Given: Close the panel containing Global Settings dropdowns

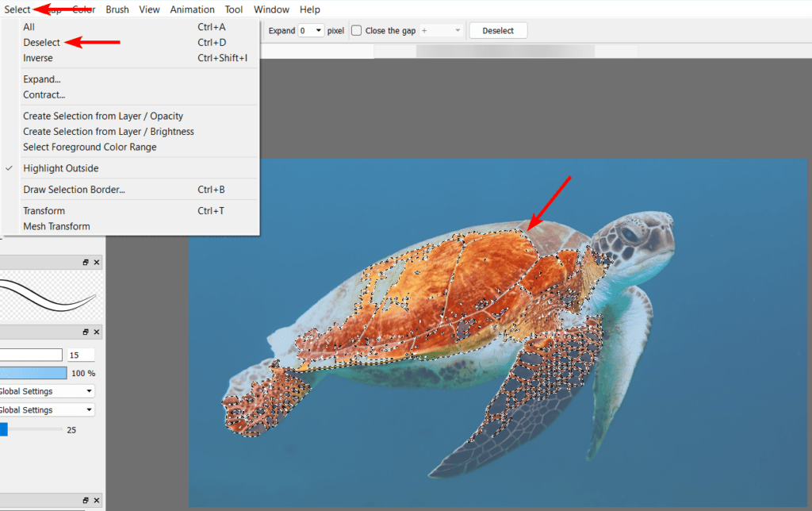Looking at the screenshot, I should coord(97,332).
